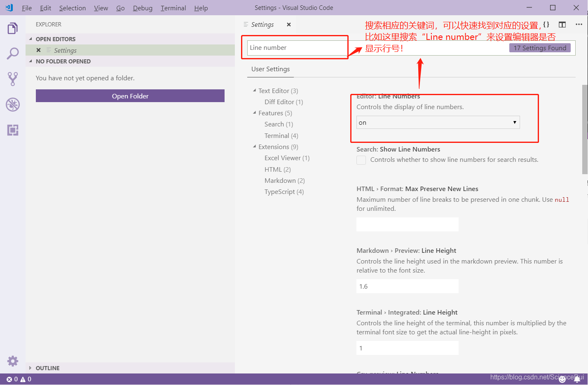Select Search (1) in settings tree
This screenshot has height=385, width=588.
pyautogui.click(x=279, y=124)
